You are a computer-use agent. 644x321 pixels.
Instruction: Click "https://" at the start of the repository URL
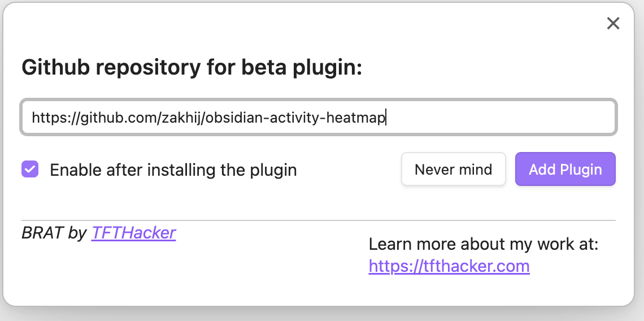(55, 118)
